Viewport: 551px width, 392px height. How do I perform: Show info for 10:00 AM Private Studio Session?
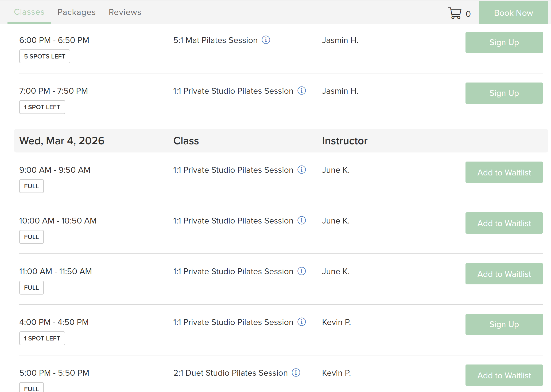click(x=301, y=221)
